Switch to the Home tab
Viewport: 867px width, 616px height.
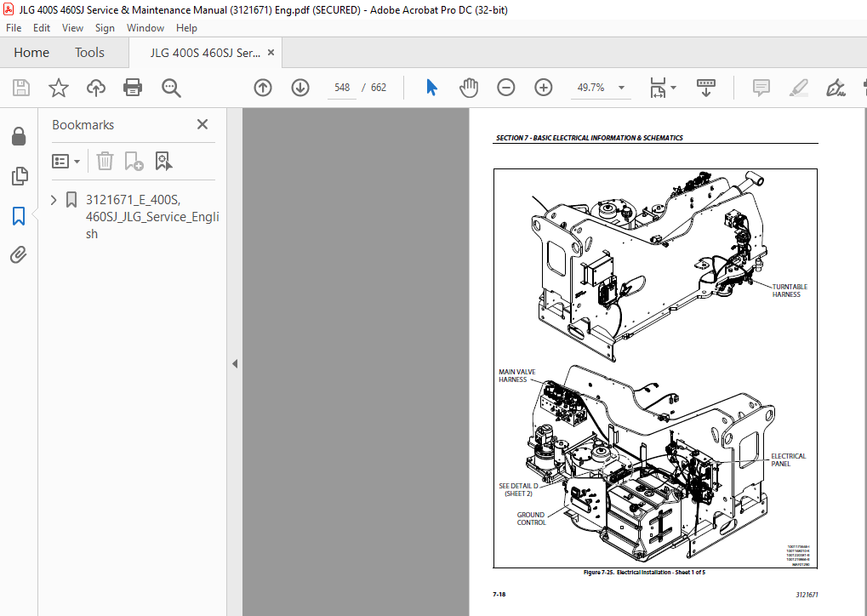pyautogui.click(x=31, y=53)
